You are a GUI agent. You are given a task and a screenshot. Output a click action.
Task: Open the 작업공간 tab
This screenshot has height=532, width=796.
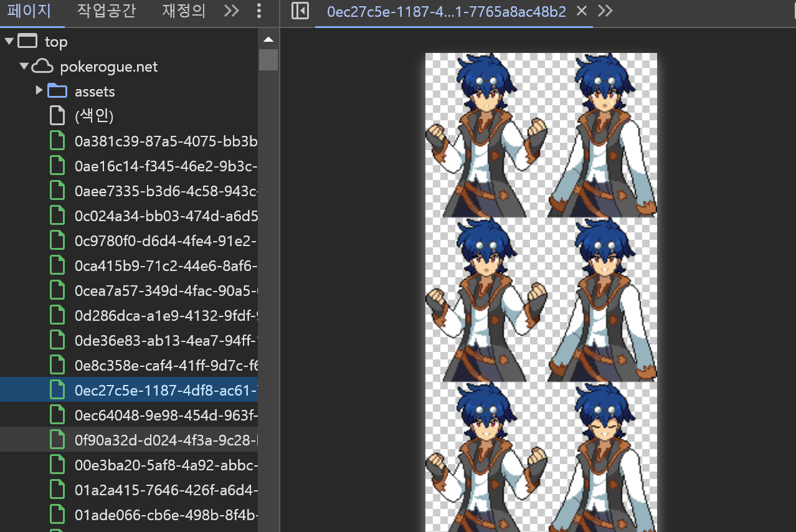(107, 11)
